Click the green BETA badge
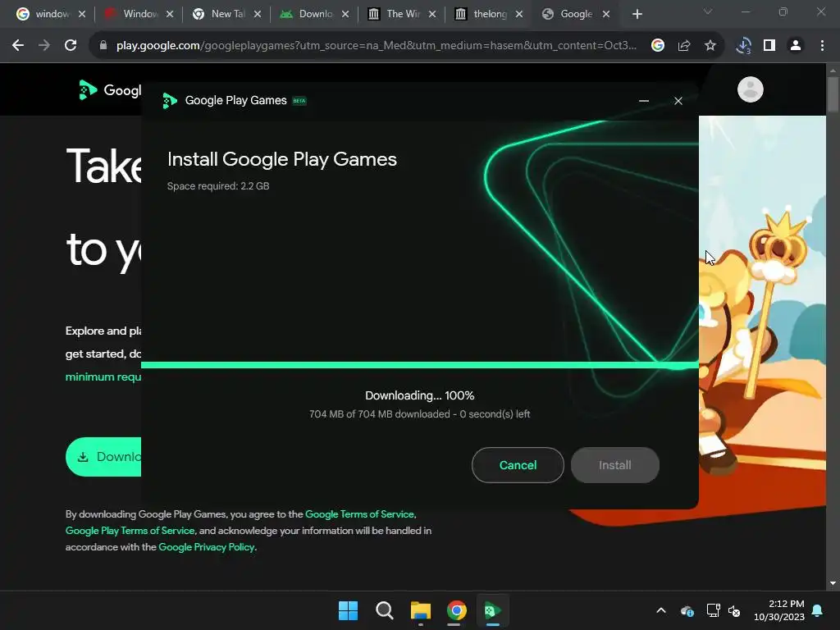Screen dimensions: 840x630 point(299,101)
